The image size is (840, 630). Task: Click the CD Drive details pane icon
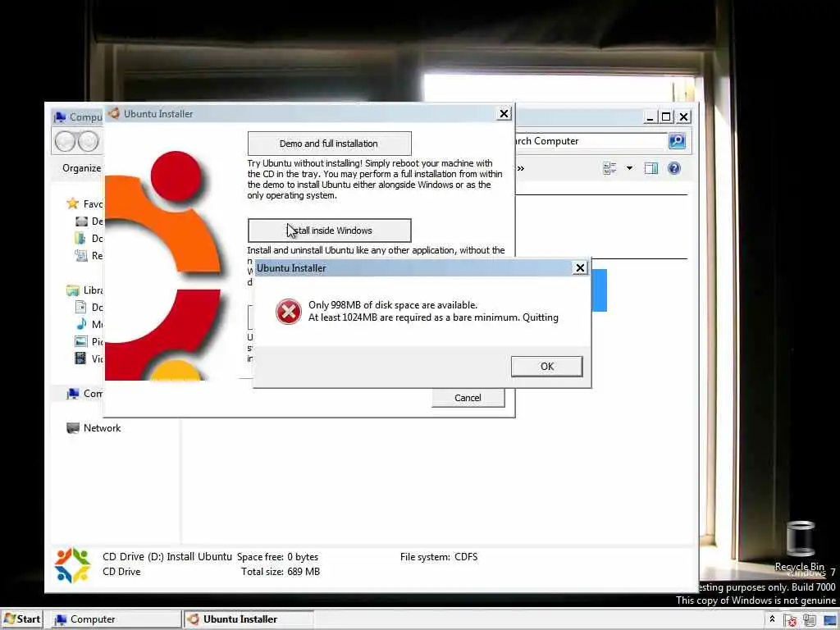pyautogui.click(x=72, y=564)
